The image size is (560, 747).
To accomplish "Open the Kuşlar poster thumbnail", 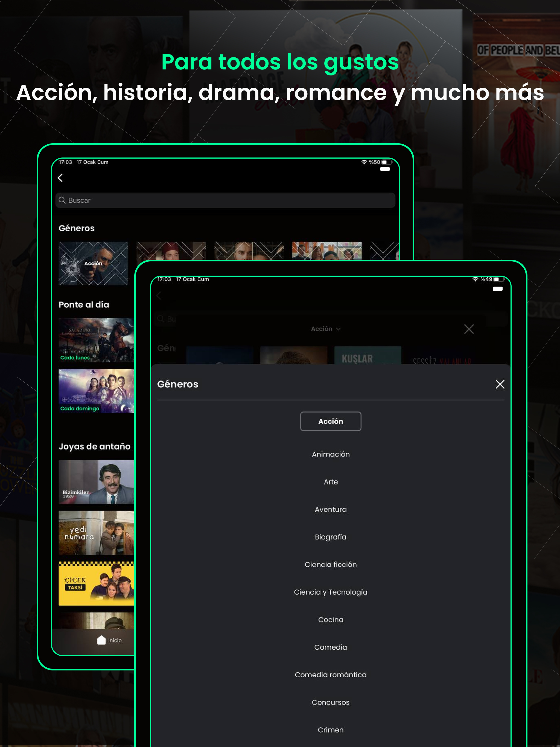I will [368, 355].
